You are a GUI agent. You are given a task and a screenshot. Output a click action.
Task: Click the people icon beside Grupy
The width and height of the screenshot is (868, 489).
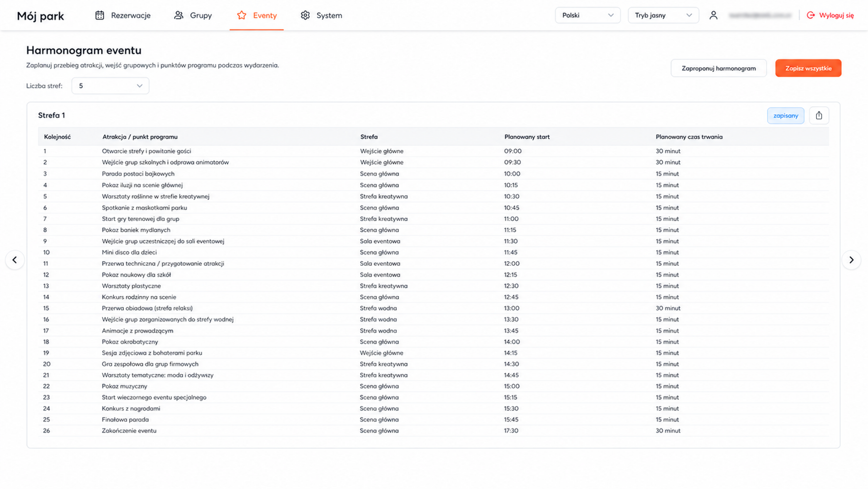click(179, 15)
